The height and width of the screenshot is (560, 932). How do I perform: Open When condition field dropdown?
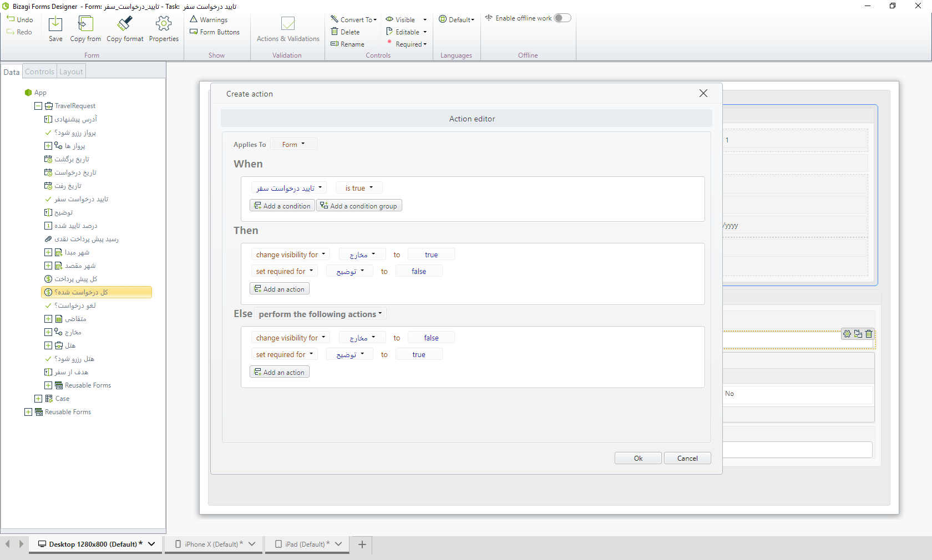click(288, 188)
